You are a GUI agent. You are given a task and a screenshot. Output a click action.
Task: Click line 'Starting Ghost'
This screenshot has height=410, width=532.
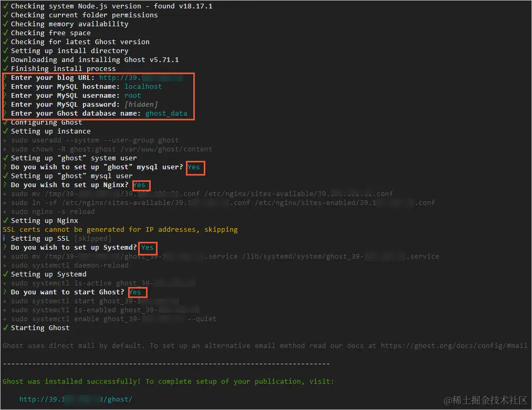[36, 328]
